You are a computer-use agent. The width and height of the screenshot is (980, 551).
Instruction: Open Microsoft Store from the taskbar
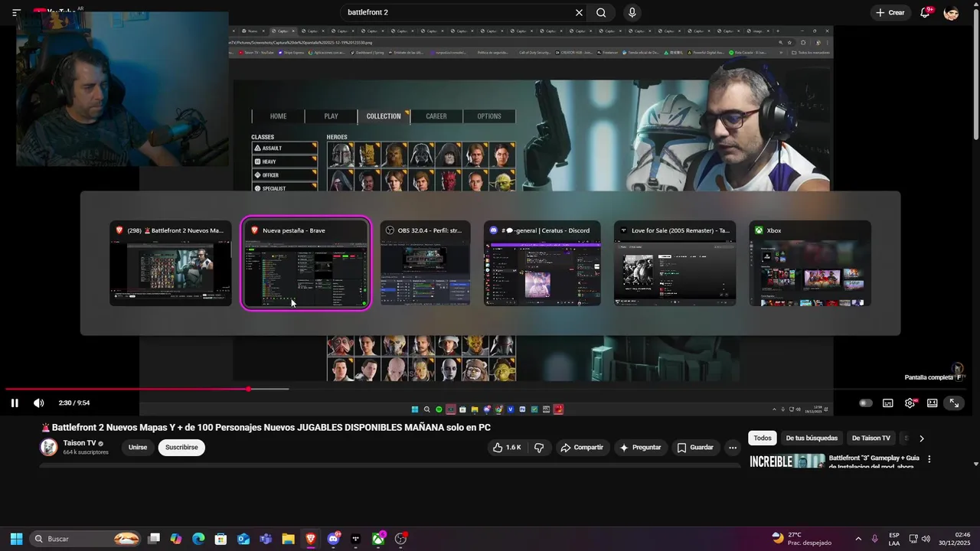tap(220, 539)
